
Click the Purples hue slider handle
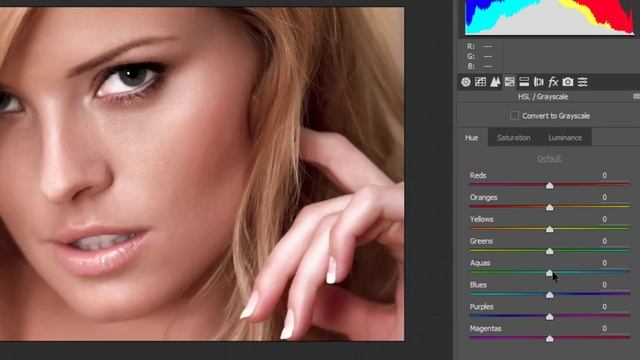point(550,317)
